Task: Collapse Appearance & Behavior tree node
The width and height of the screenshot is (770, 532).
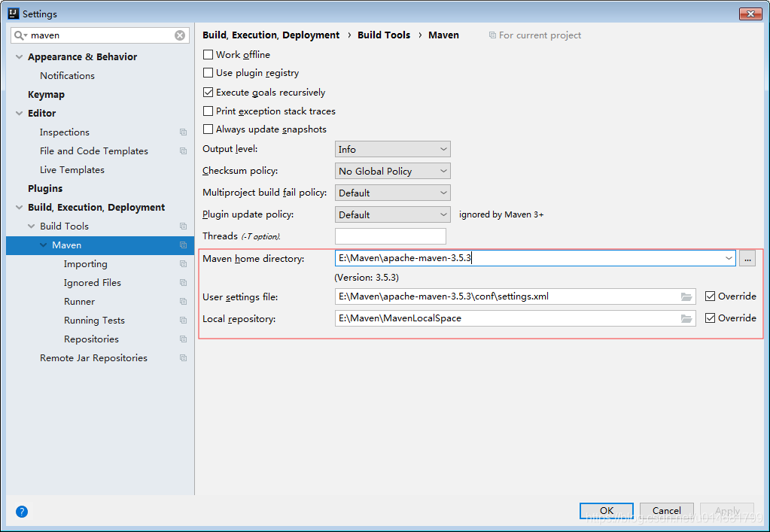Action: [19, 57]
